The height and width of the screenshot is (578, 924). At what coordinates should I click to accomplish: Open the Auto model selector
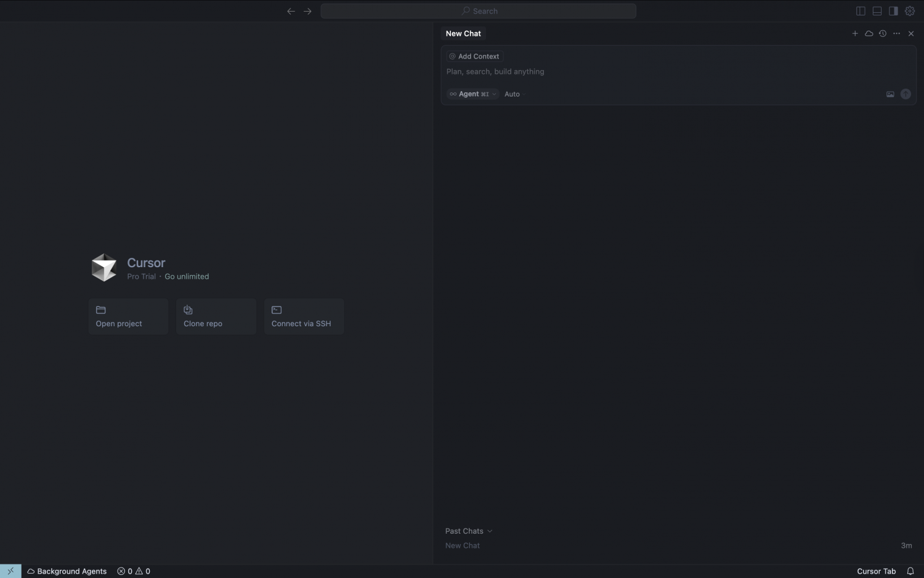(512, 94)
